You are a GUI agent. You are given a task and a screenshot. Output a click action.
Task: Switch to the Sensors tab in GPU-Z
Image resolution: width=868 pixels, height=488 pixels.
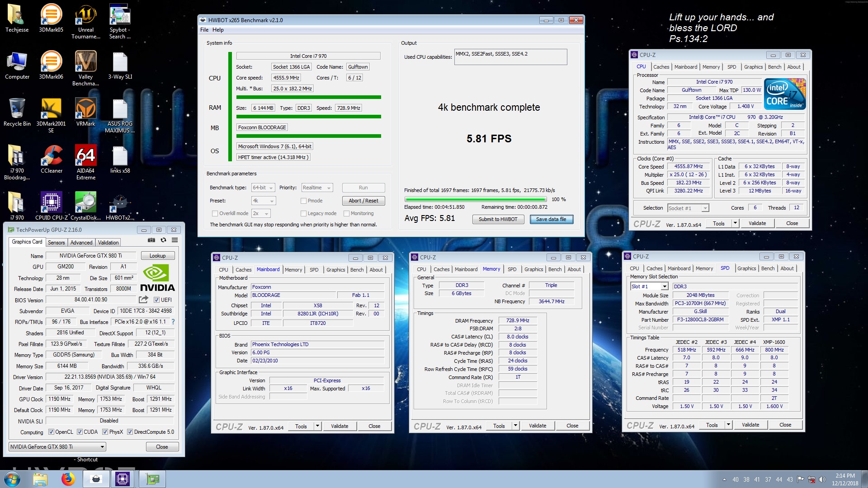pos(57,243)
